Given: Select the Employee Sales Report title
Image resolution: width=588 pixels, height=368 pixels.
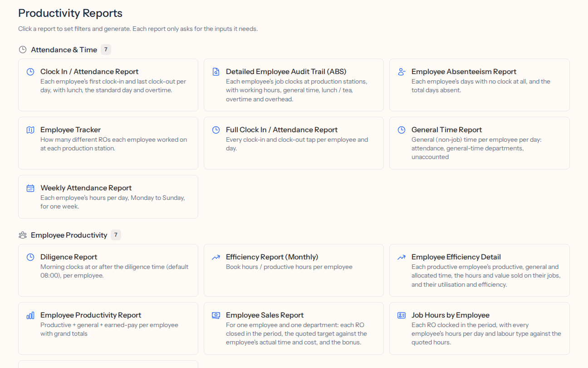Looking at the screenshot, I should (265, 315).
